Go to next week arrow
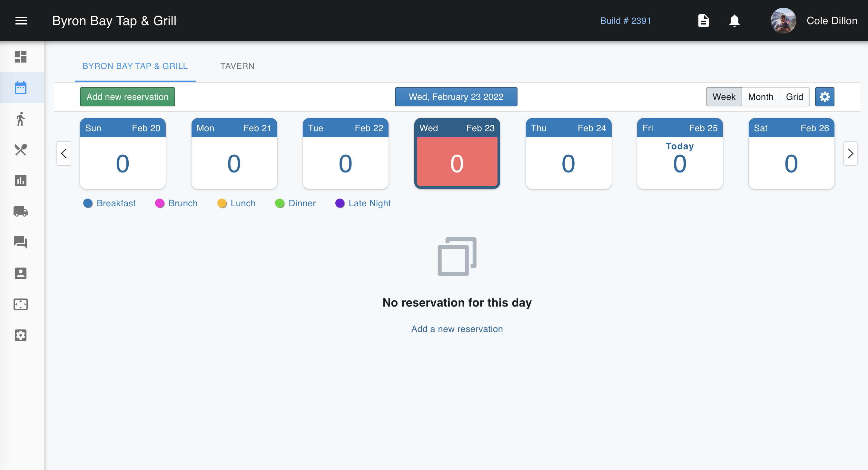This screenshot has height=470, width=868. [850, 154]
